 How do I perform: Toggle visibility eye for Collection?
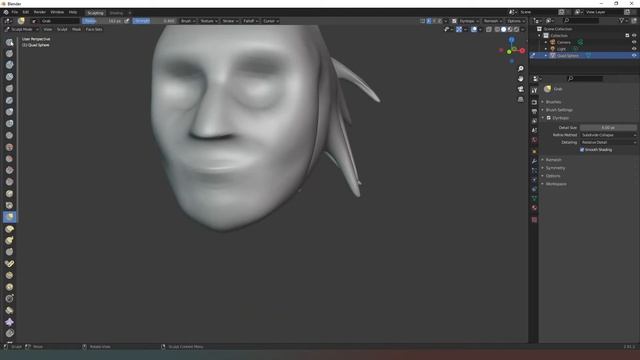tap(634, 36)
